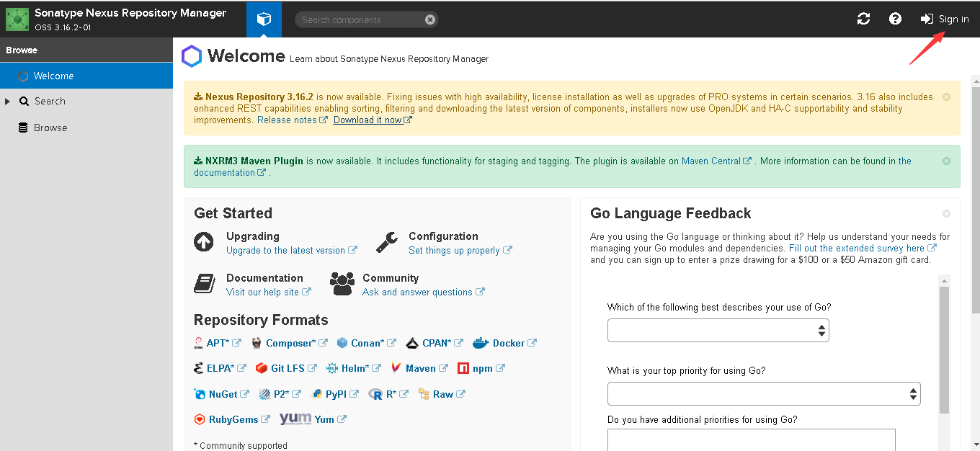Open the Conan format link

(x=373, y=344)
